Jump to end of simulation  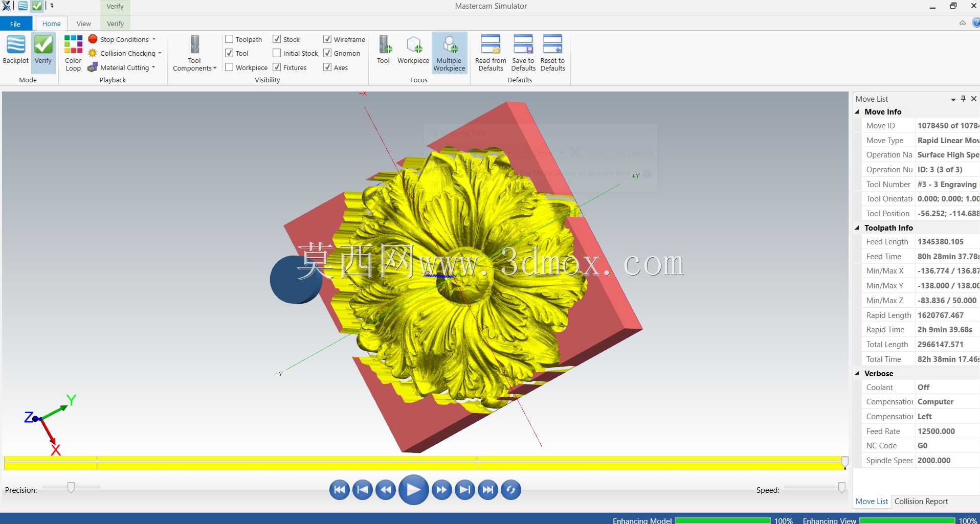[488, 490]
